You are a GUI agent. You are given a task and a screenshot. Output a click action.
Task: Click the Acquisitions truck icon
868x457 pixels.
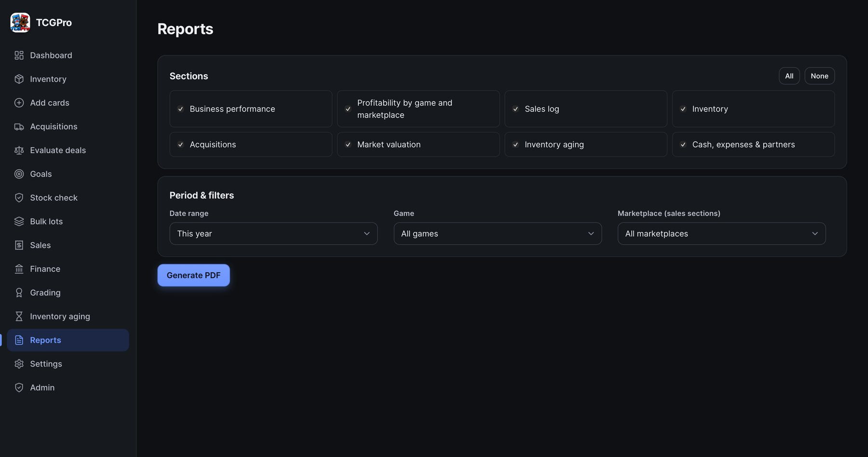click(x=19, y=126)
